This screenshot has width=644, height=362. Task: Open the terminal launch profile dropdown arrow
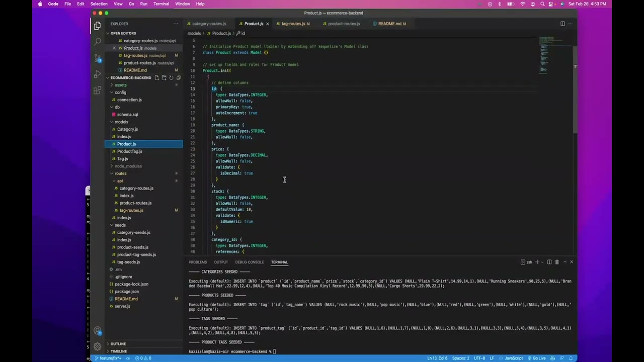542,262
